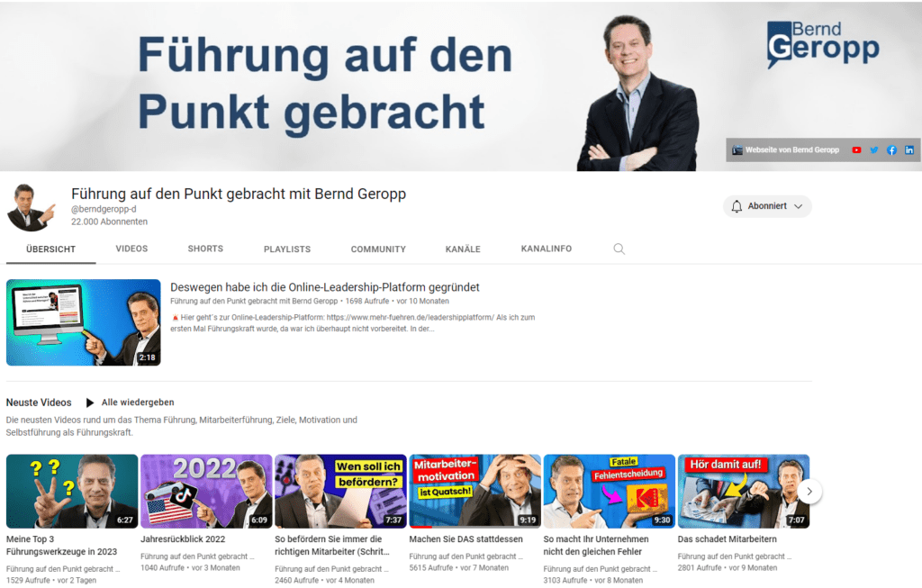
Task: Click the 5615 Aufrufe vor 7 Monaten text
Action: pyautogui.click(x=458, y=568)
